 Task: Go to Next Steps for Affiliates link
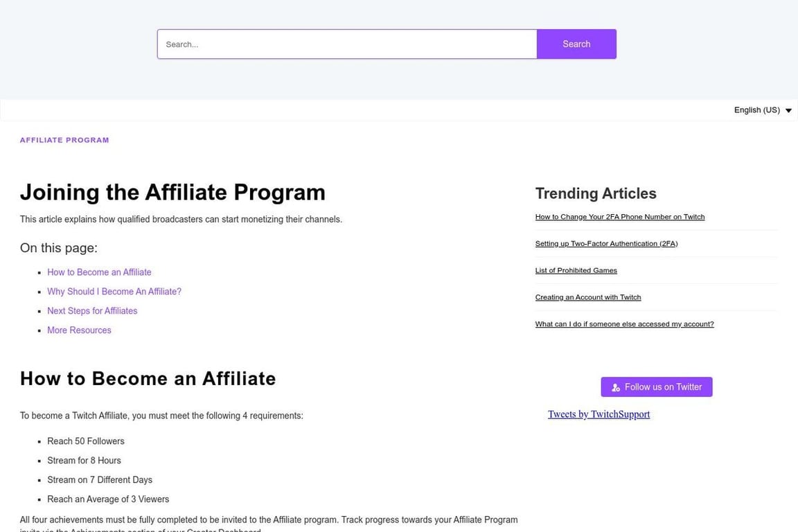pos(92,311)
